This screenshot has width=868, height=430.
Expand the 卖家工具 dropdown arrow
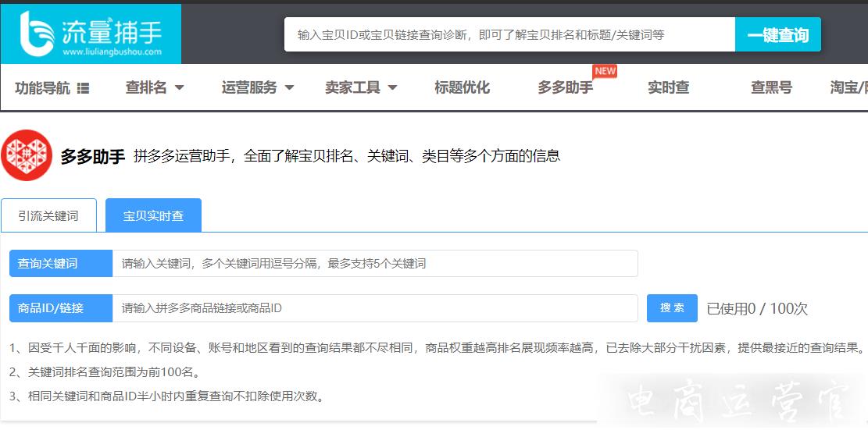tap(392, 87)
